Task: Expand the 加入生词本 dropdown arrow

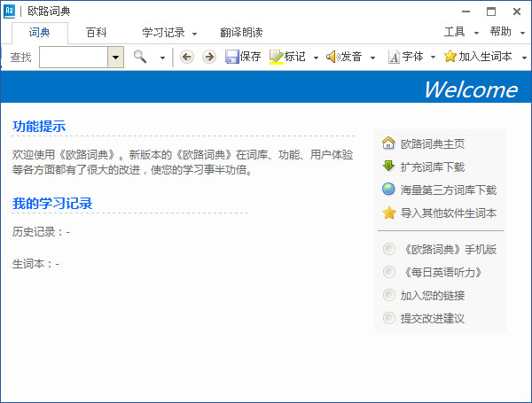Action: point(524,58)
